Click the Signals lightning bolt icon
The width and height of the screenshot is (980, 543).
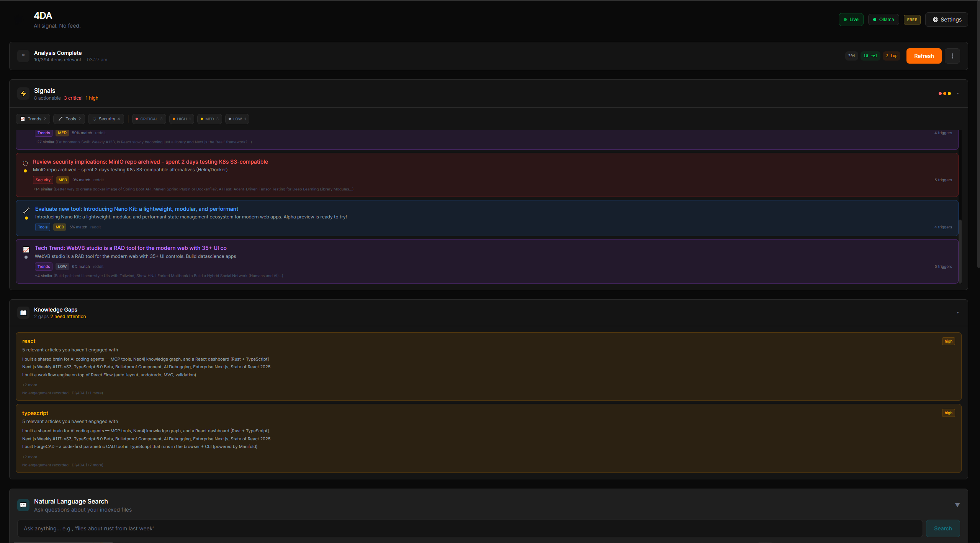pos(23,94)
